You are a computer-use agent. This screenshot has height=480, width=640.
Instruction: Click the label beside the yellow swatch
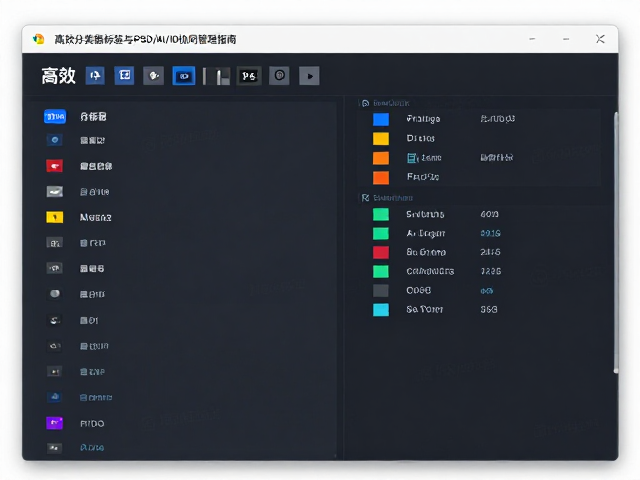[x=420, y=138]
